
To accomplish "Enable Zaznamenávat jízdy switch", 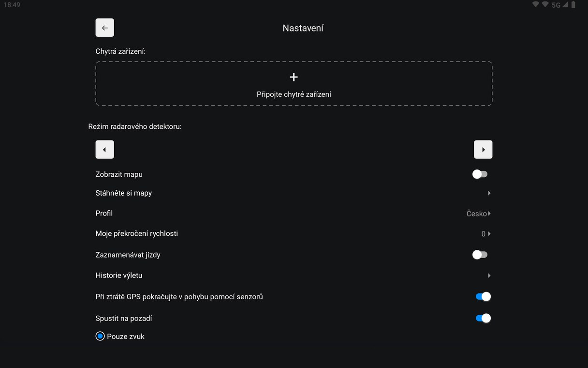I will [x=480, y=255].
